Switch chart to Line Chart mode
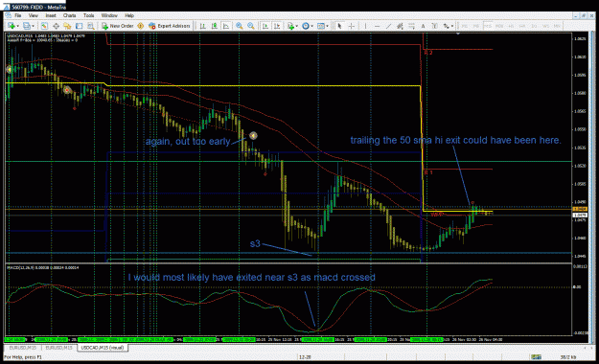Screen dimensions: 599x364 [226, 26]
